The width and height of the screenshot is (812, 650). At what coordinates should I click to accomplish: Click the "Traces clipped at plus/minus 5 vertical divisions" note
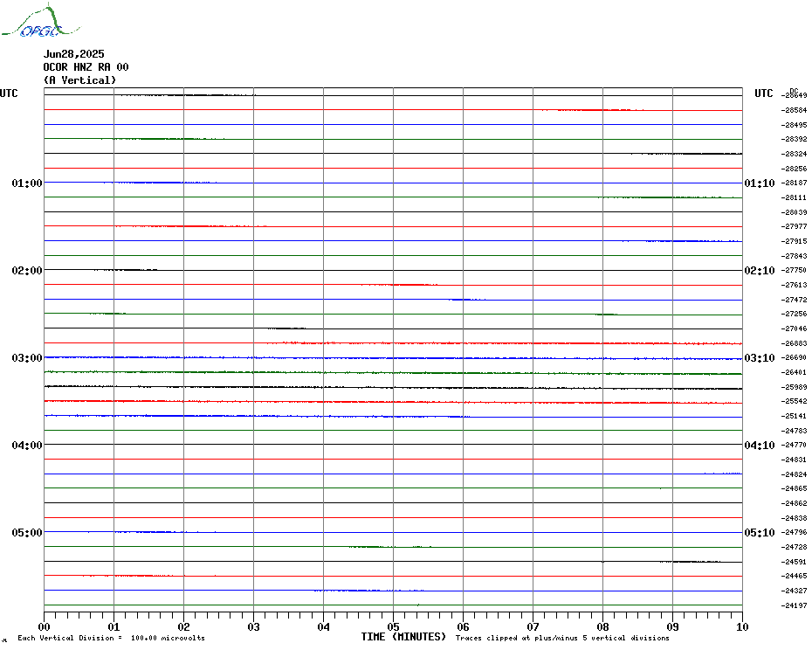562,638
